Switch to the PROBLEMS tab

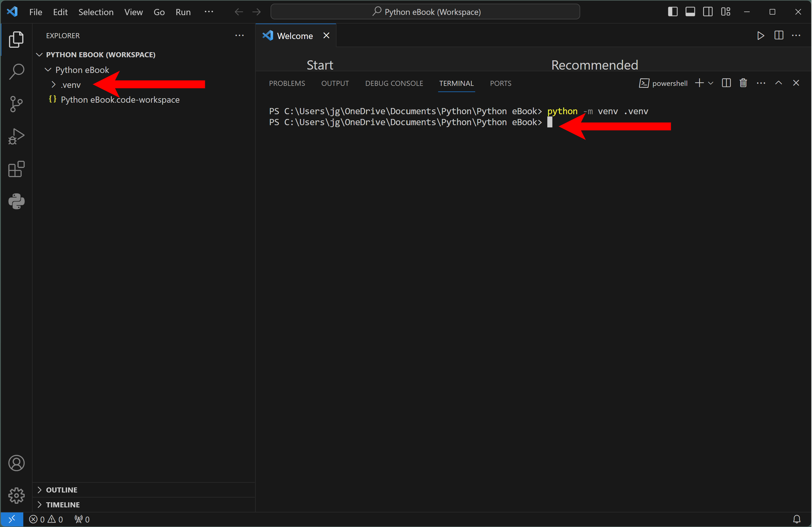287,83
